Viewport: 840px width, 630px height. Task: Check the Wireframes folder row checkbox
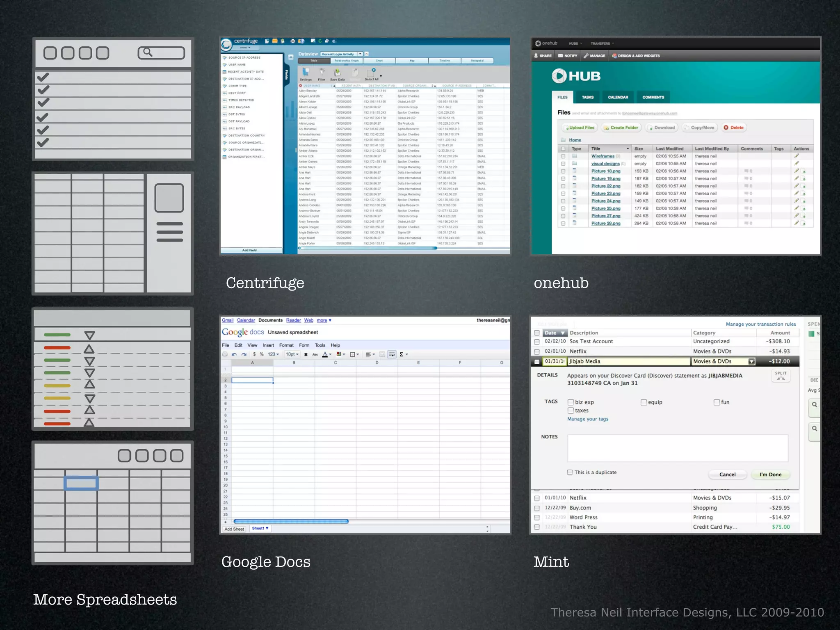coord(563,156)
